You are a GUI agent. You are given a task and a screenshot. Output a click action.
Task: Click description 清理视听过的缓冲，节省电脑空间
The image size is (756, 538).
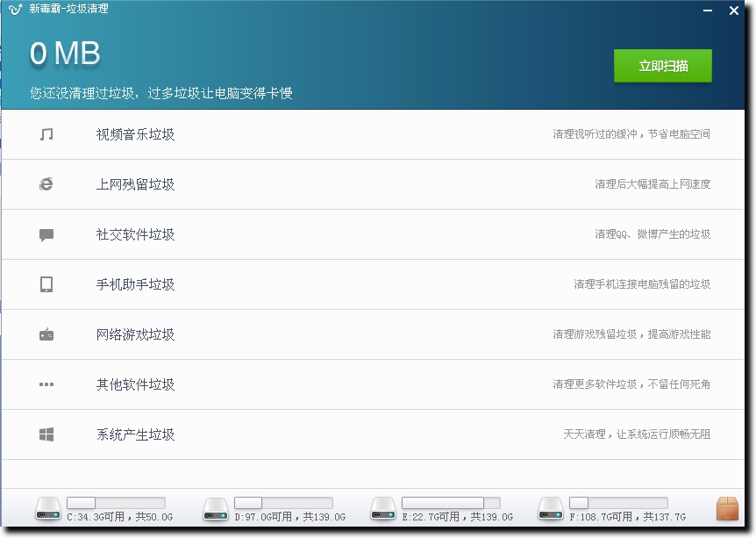[631, 134]
